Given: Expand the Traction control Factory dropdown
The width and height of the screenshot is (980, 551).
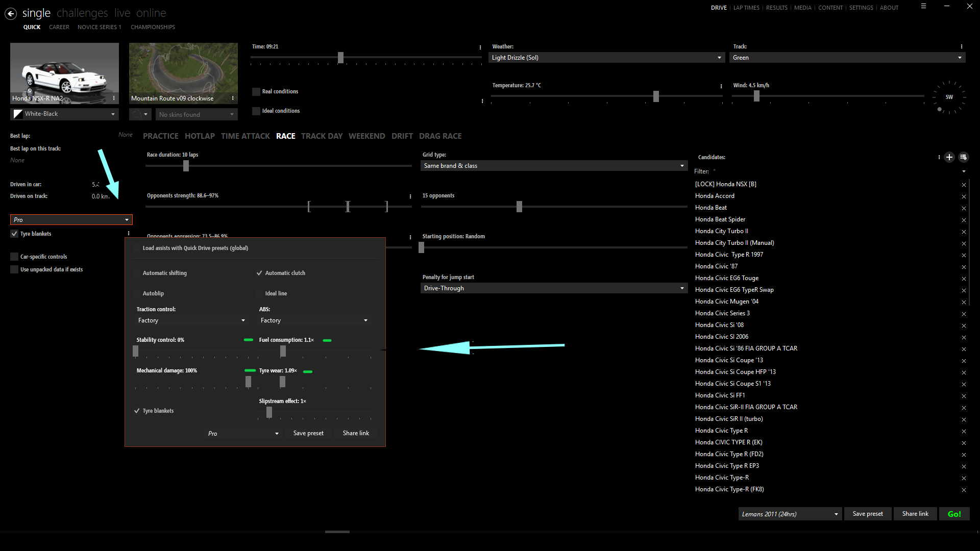Looking at the screenshot, I should (191, 320).
